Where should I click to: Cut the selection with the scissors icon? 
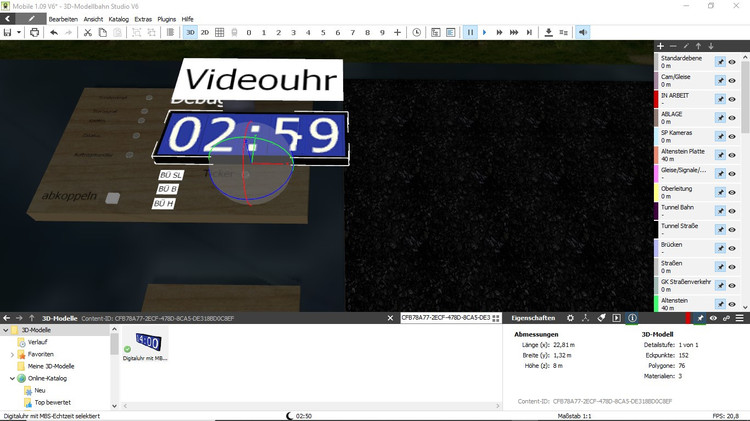tap(88, 33)
